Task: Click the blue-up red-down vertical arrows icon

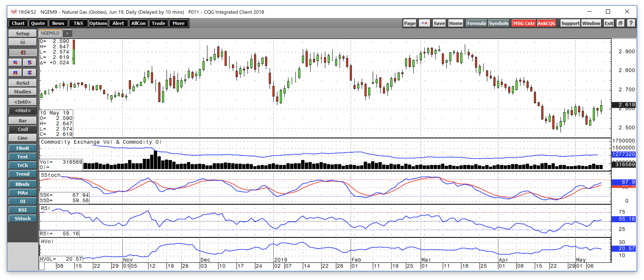Action: [x=29, y=62]
